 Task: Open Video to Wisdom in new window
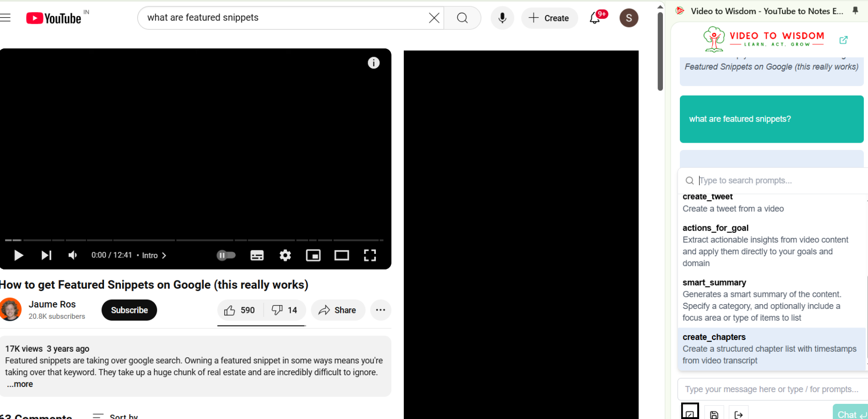843,40
